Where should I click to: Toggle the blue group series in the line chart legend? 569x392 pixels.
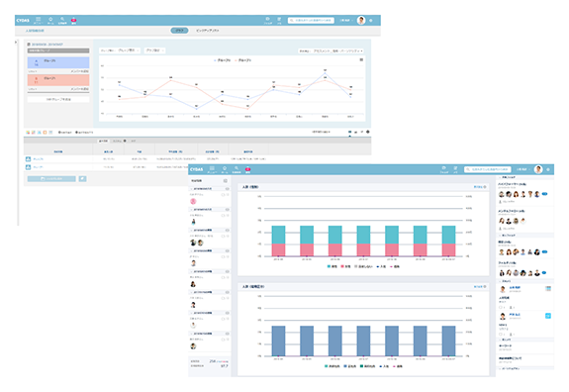pyautogui.click(x=223, y=60)
